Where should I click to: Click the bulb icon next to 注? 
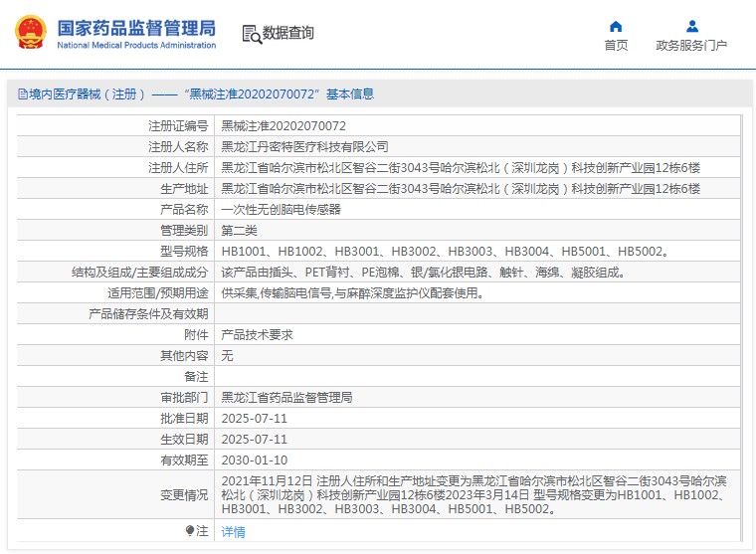pos(189,530)
